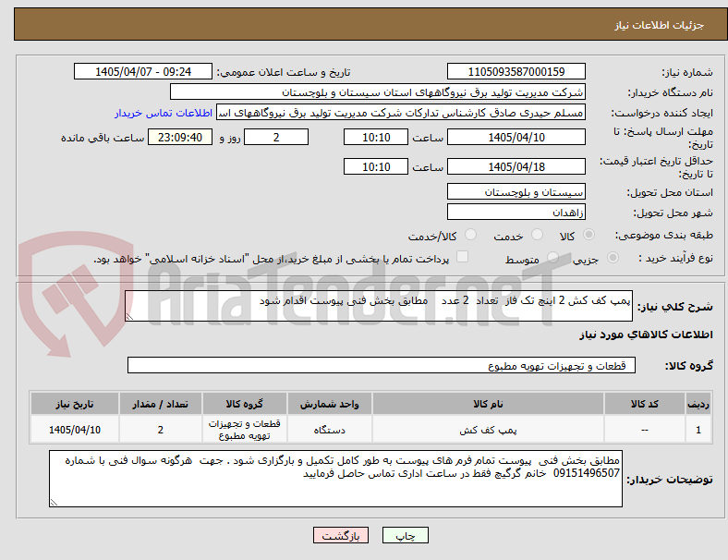Select the خدمت radio button
The width and height of the screenshot is (728, 560).
(x=537, y=235)
